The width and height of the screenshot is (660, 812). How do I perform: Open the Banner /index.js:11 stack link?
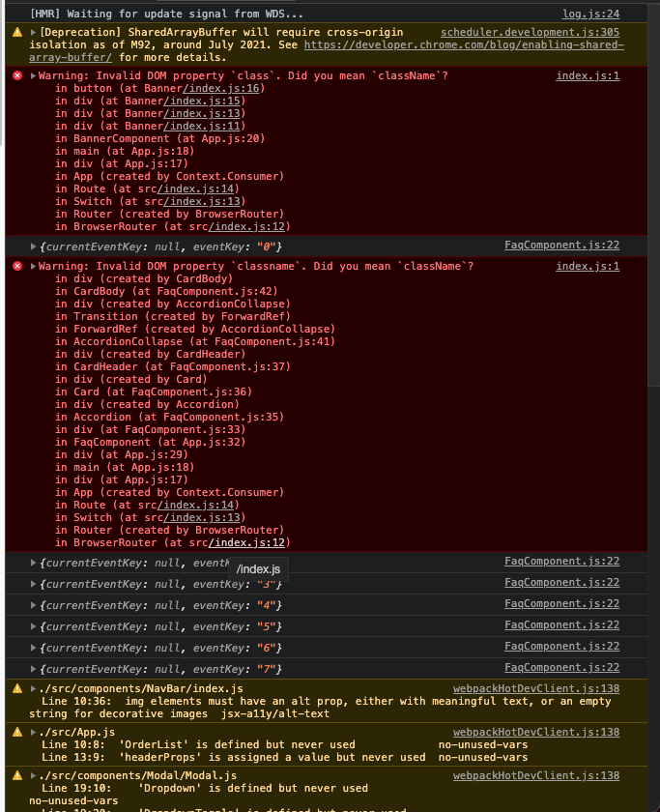pyautogui.click(x=202, y=127)
